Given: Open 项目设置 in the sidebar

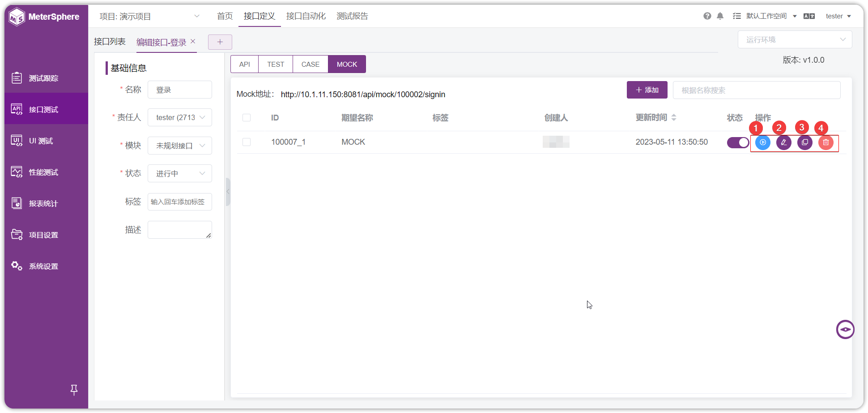Looking at the screenshot, I should click(x=46, y=235).
